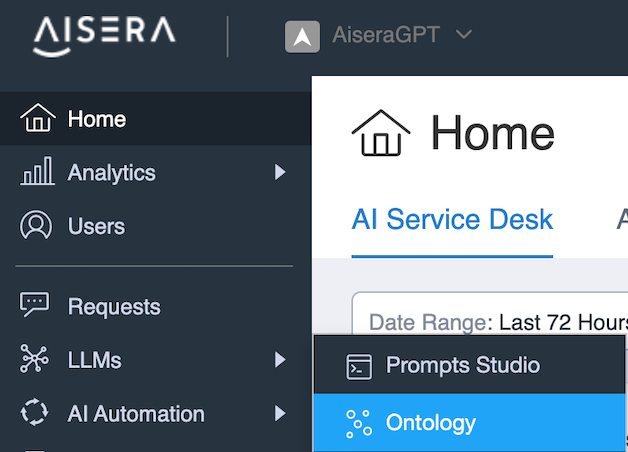Screen dimensions: 628x452
Task: Switch to the AI Service Desk tab
Action: click(x=452, y=219)
